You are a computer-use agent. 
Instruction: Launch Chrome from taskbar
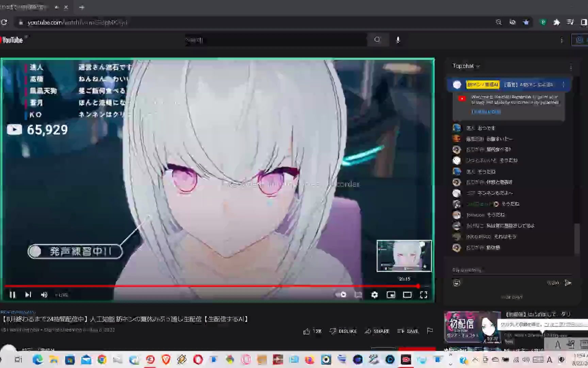(x=102, y=359)
